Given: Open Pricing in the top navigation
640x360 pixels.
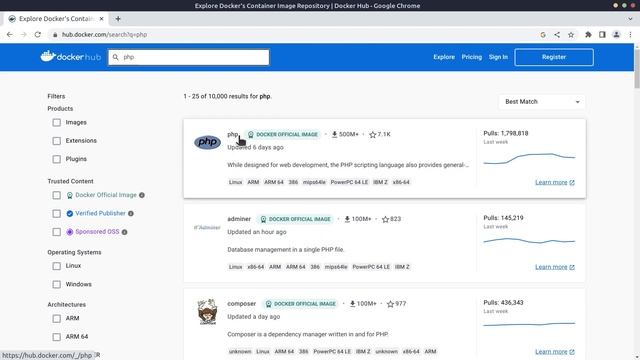Looking at the screenshot, I should [471, 57].
